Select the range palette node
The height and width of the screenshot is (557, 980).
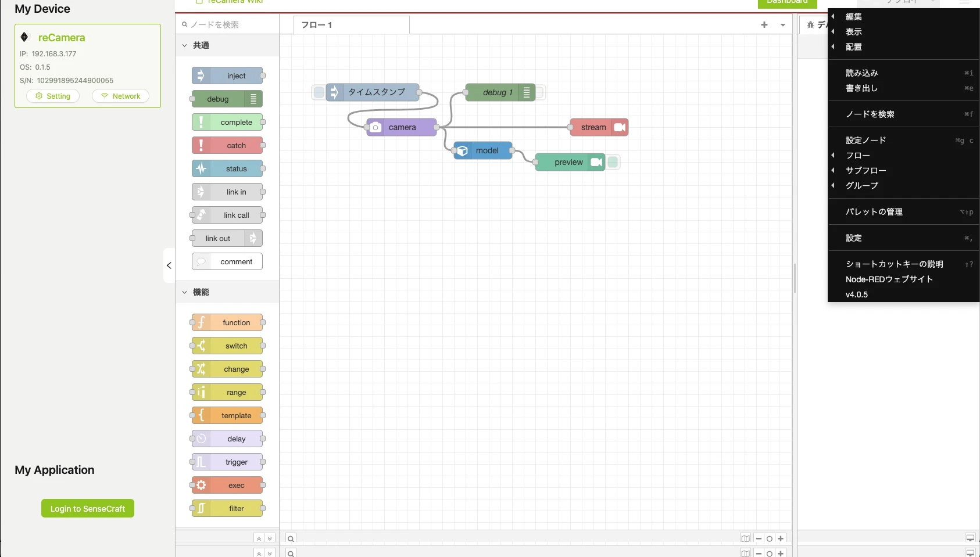[x=227, y=392]
